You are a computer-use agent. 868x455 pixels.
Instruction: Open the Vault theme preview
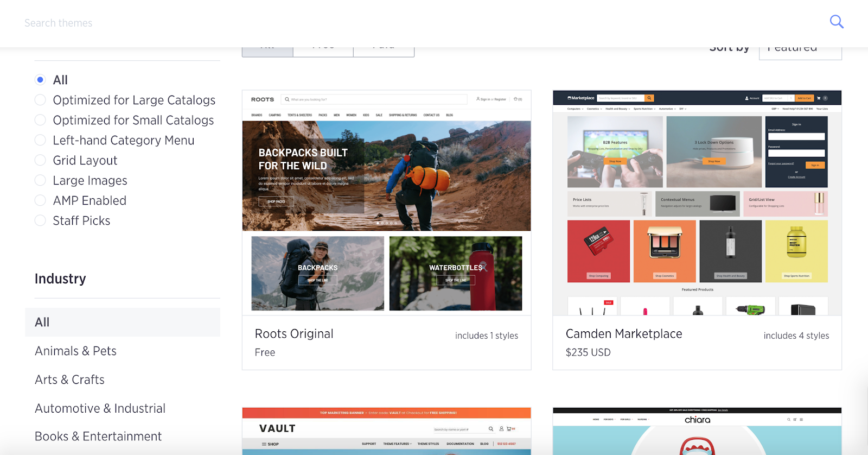[x=386, y=431]
